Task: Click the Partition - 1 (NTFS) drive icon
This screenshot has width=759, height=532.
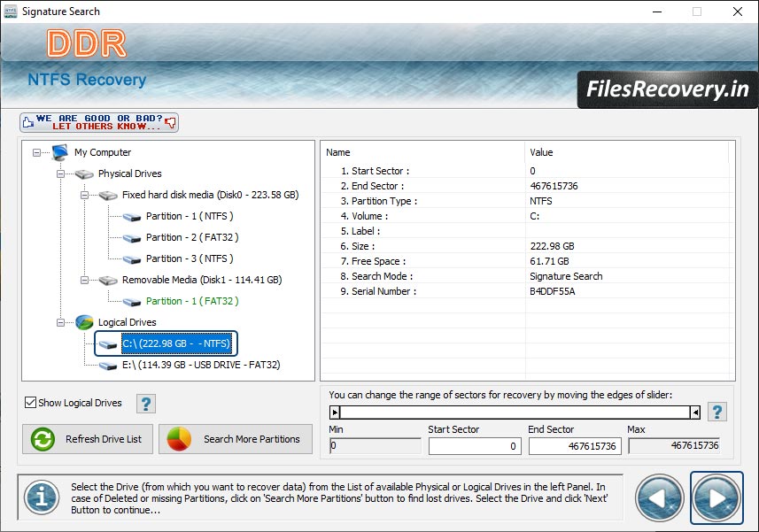Action: (x=132, y=217)
